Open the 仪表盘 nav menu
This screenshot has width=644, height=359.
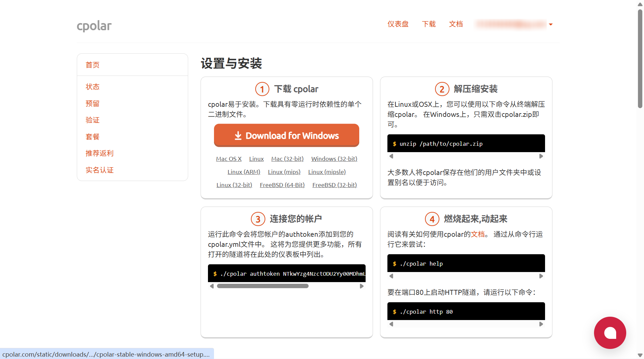[398, 24]
